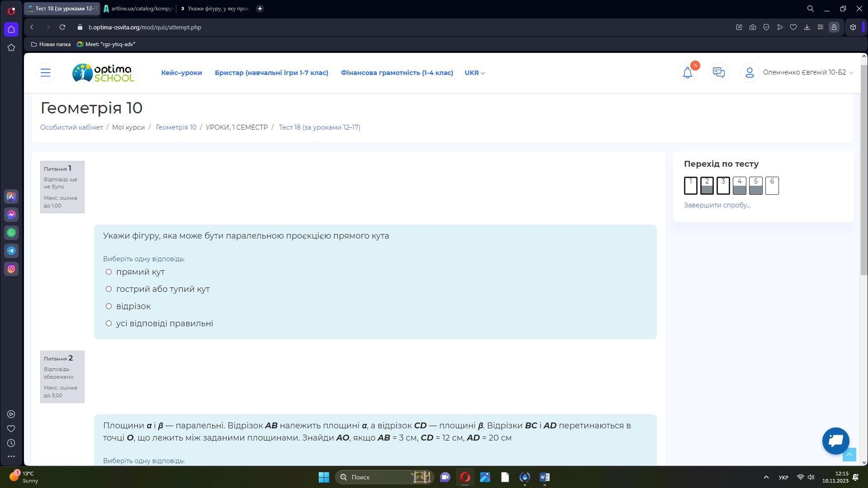Show hidden system tray icons chevron
This screenshot has height=488, width=868.
click(766, 477)
